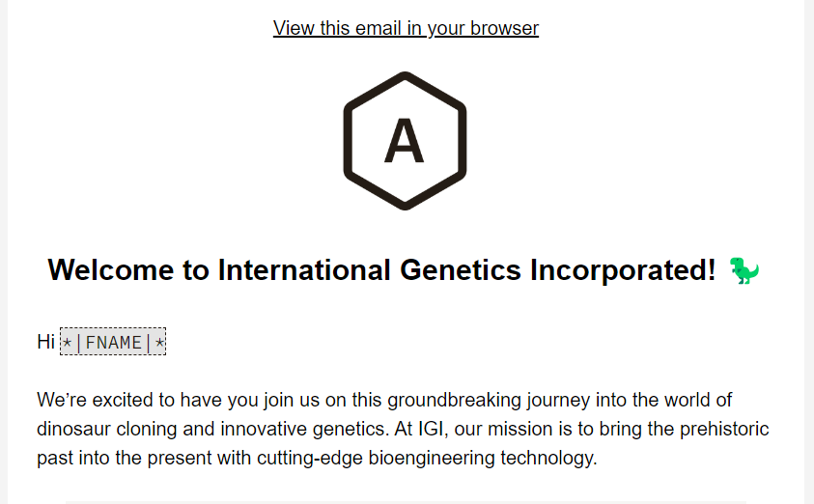This screenshot has width=814, height=504.
Task: Select the hexagon logo image
Action: [405, 141]
